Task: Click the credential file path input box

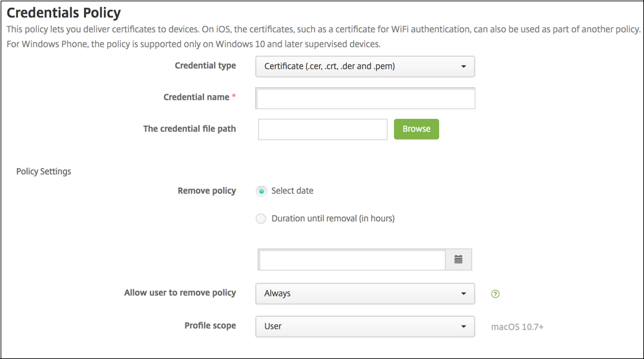Action: coord(322,129)
